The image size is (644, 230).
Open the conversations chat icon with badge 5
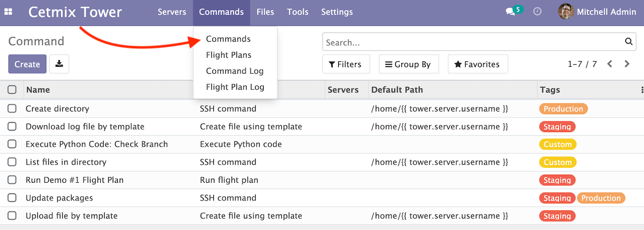(x=514, y=11)
